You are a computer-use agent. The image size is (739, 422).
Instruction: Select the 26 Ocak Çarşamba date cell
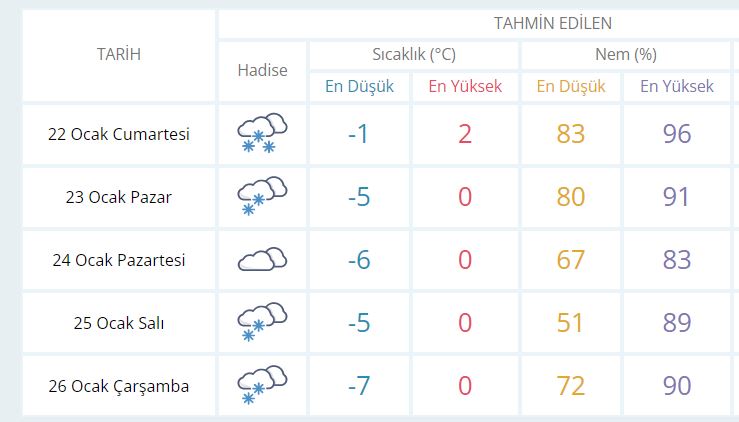[119, 386]
